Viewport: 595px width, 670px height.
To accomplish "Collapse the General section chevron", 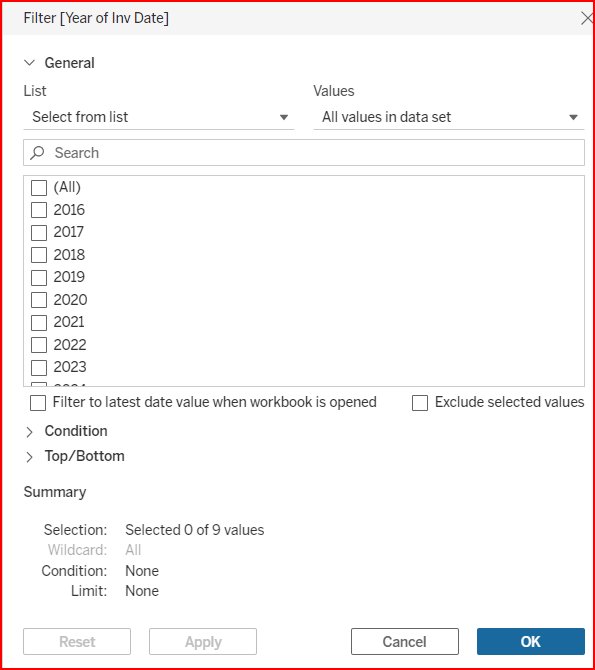I will (x=29, y=63).
